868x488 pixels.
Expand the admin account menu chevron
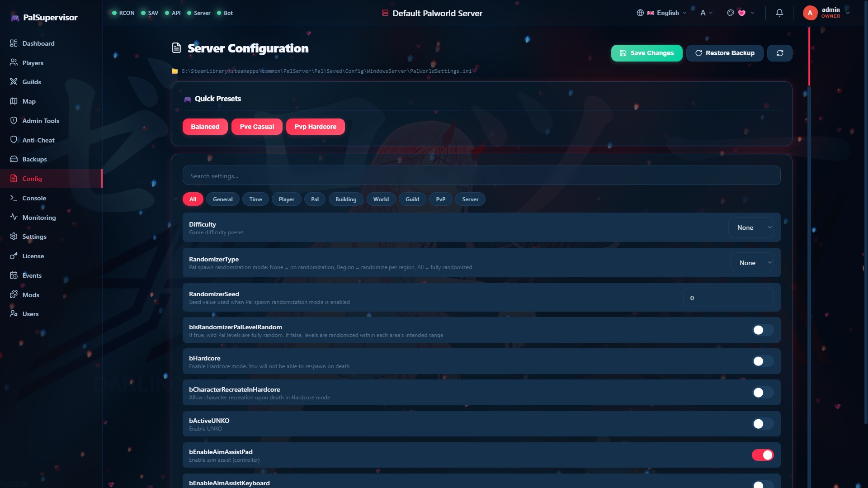[848, 13]
